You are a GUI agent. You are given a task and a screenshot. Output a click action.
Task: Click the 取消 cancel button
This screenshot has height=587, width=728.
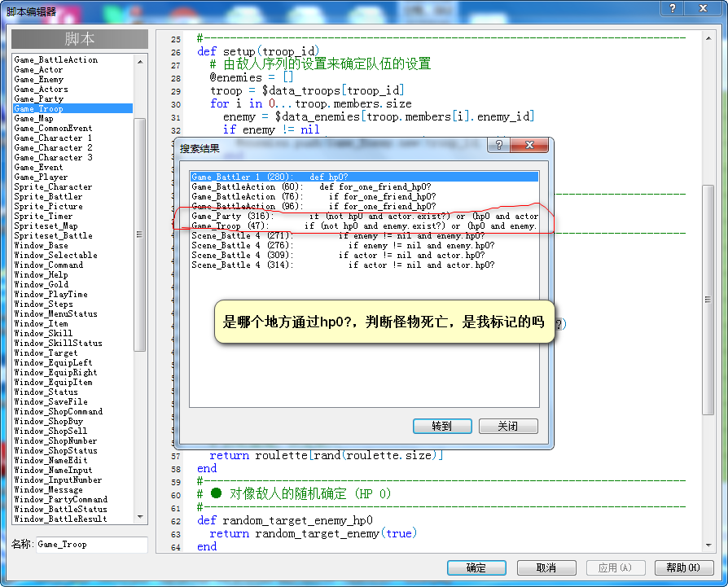click(546, 567)
